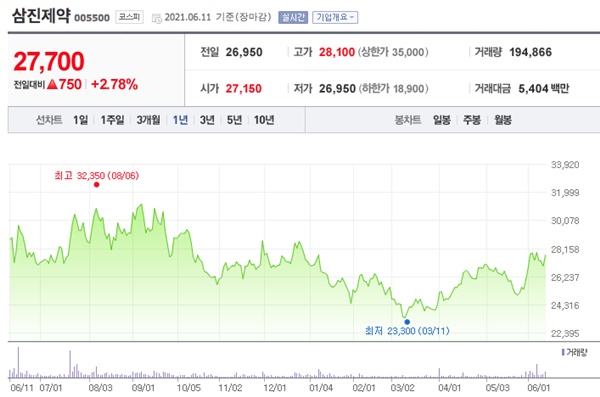Click the 실시간 realtime button

pyautogui.click(x=293, y=17)
